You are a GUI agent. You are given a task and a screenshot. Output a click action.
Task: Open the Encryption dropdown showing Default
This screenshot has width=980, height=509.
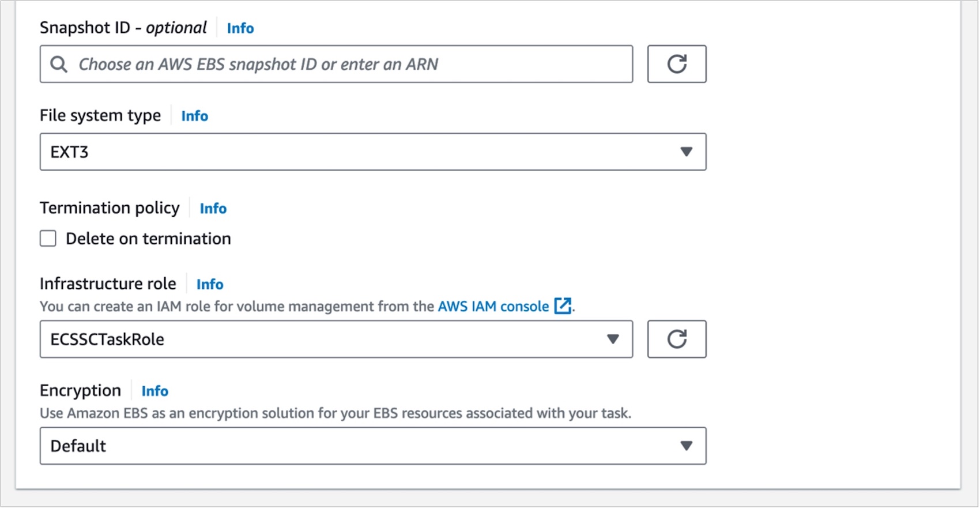click(x=346, y=446)
